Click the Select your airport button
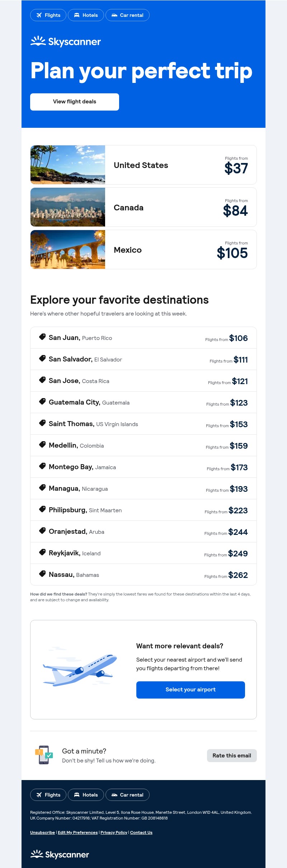This screenshot has width=287, height=868. click(x=190, y=690)
